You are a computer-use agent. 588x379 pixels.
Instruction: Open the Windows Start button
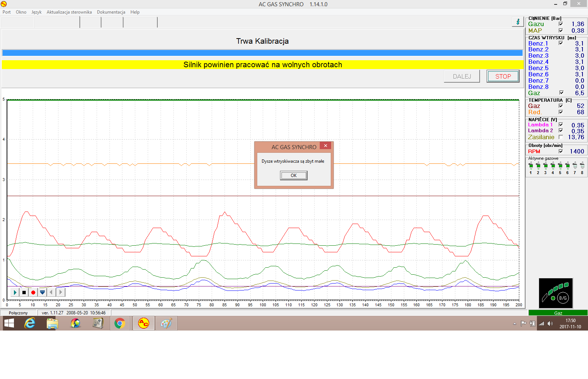[x=9, y=323]
